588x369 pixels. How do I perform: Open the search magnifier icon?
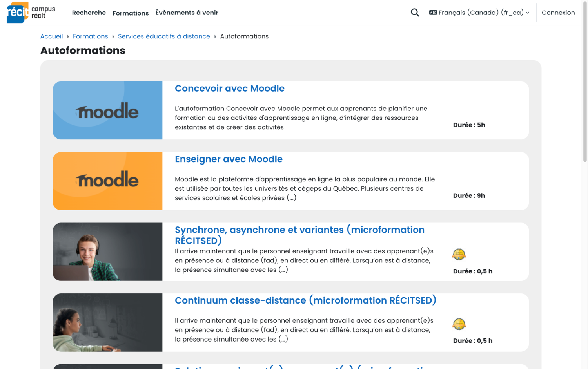415,13
